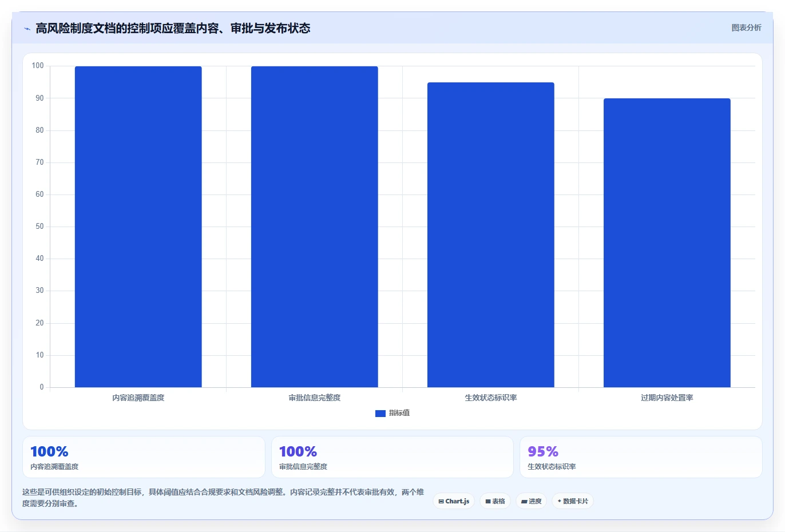Screen dimensions: 785x532
Task: Click the Chart.js tag chip
Action: pos(454,501)
